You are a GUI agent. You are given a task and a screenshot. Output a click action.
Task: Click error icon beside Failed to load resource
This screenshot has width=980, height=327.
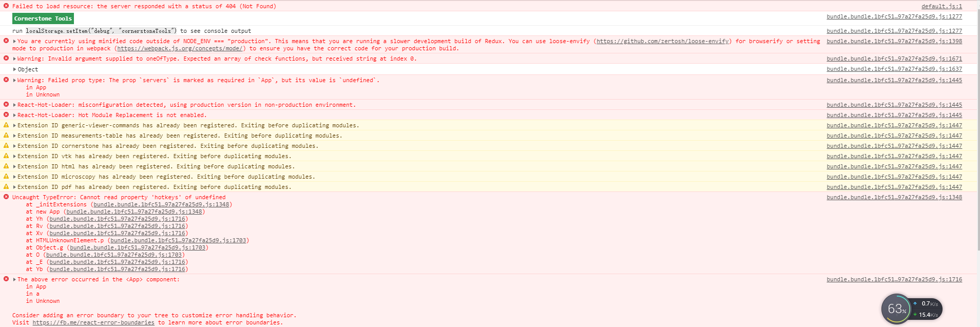6,6
